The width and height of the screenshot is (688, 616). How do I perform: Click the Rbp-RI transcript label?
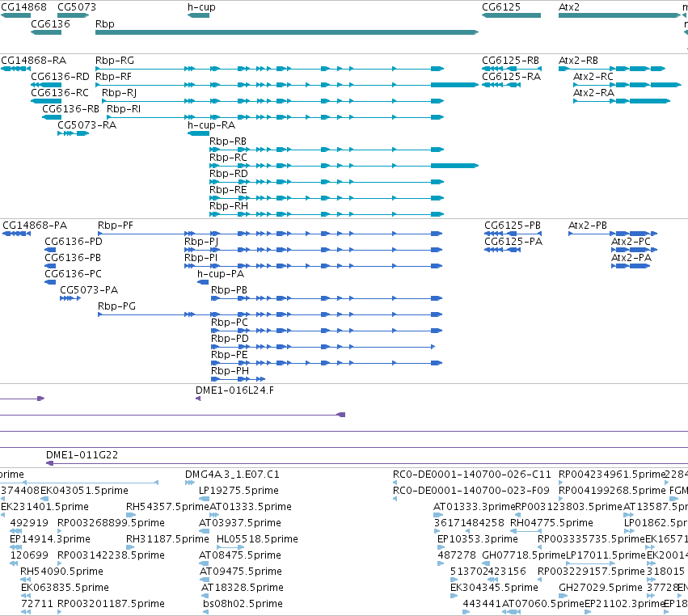coord(124,109)
